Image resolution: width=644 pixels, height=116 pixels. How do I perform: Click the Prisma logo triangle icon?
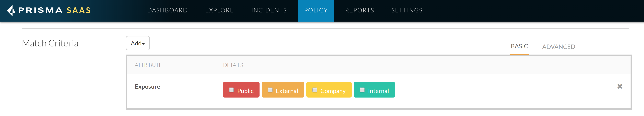coord(11,11)
